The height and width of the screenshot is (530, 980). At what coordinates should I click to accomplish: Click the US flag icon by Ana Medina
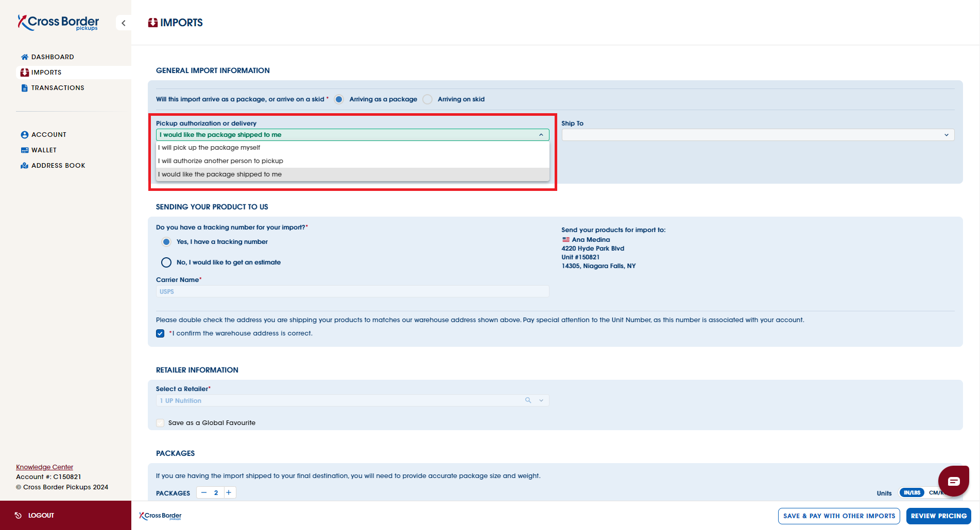click(x=566, y=240)
